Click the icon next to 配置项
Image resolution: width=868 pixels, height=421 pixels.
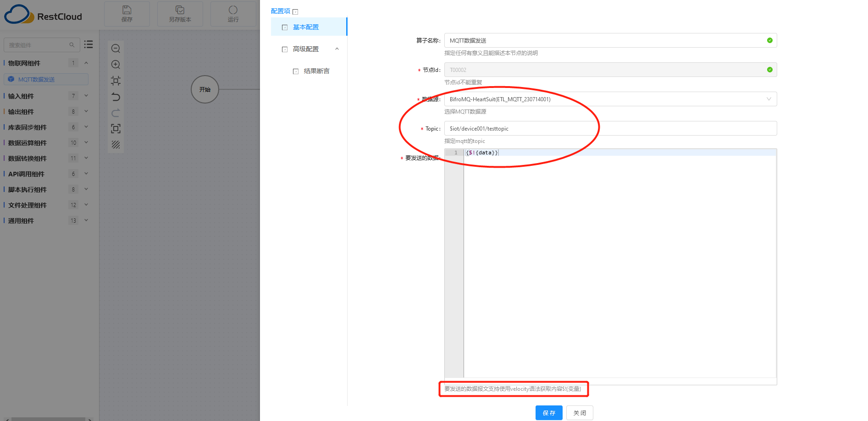295,11
